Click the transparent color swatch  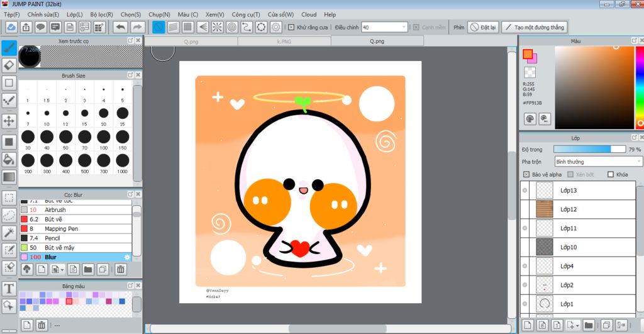(530, 72)
